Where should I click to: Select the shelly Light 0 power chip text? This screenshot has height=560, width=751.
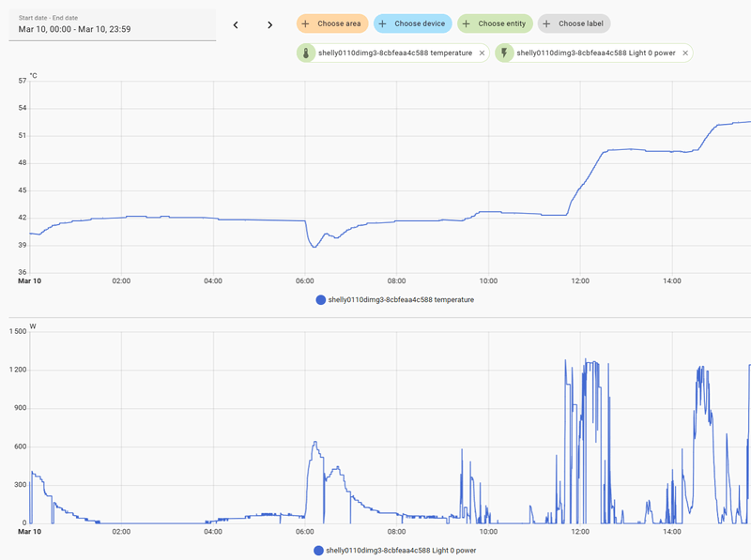pyautogui.click(x=596, y=53)
